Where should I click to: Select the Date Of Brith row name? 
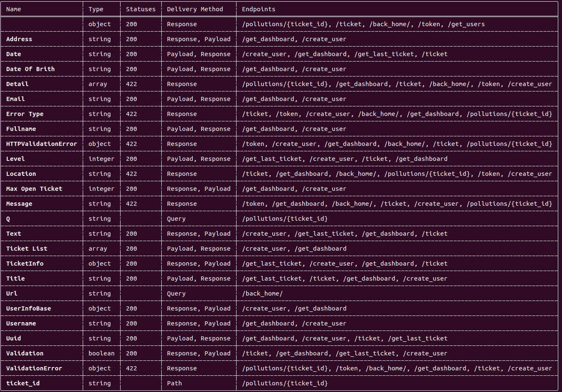pyautogui.click(x=30, y=69)
